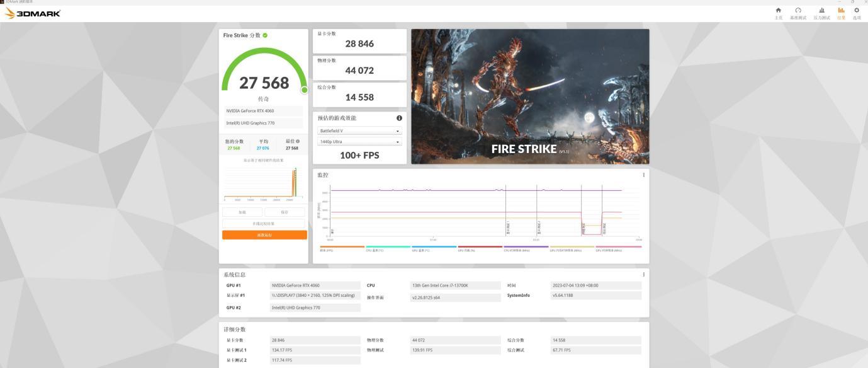
Task: Click the Load (加载) button
Action: 242,212
